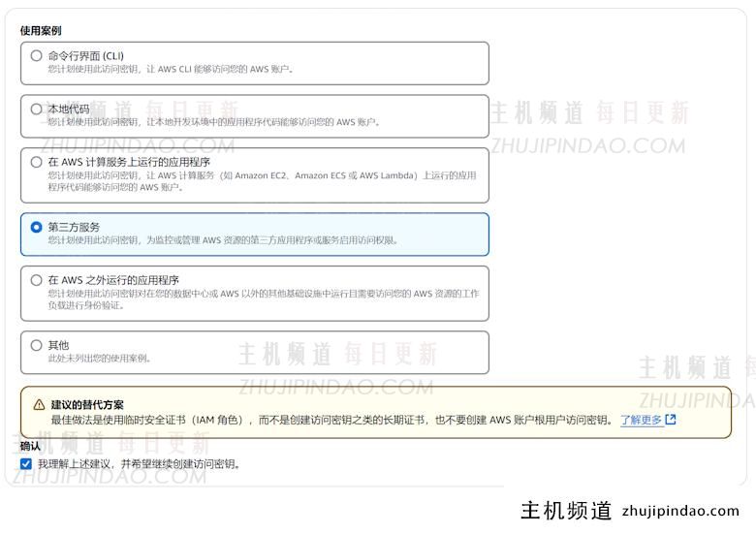
Task: Select the 本地代码 radio option
Action: point(36,109)
